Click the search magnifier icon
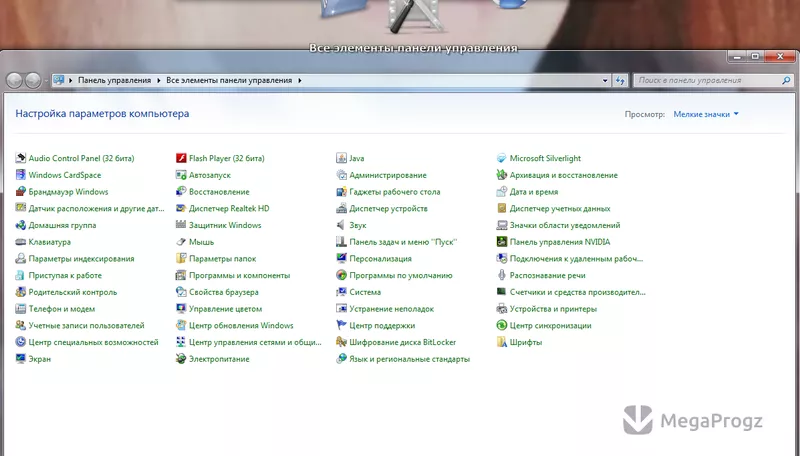This screenshot has height=456, width=800. tap(786, 80)
